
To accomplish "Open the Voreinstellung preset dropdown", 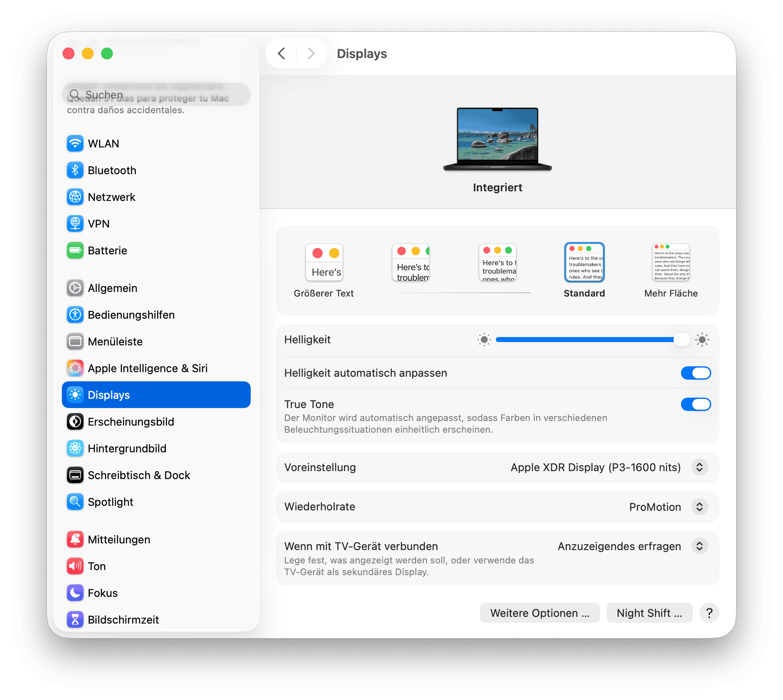I will click(x=699, y=467).
